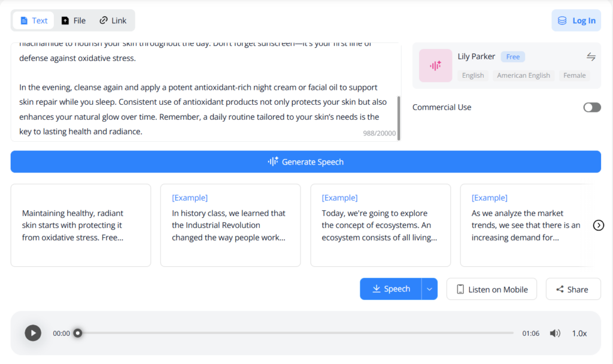Click the Log In button
Screen dimensions: 613x364
coord(576,20)
